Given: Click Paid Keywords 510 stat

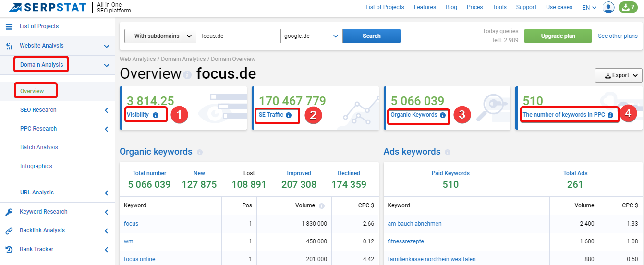Looking at the screenshot, I should click(x=450, y=180).
